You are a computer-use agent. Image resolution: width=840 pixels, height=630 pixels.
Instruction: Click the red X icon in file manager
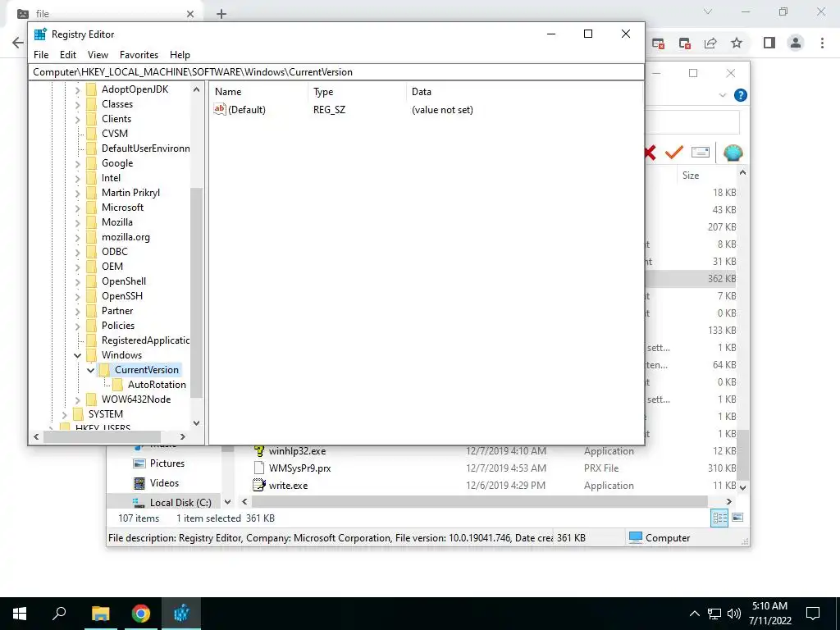point(650,153)
